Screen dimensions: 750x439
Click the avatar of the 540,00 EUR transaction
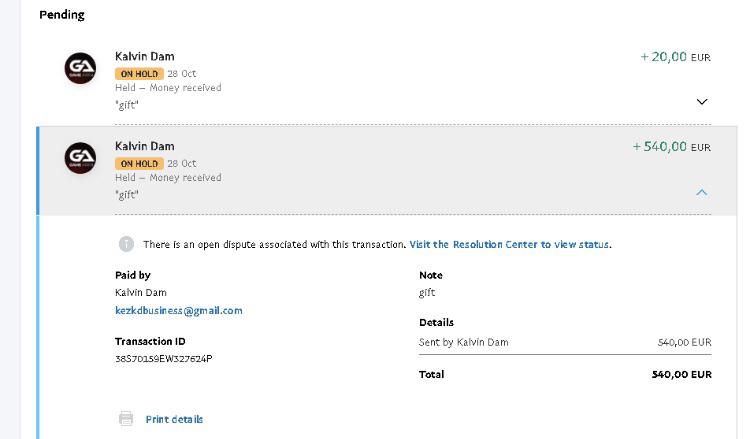tap(80, 158)
